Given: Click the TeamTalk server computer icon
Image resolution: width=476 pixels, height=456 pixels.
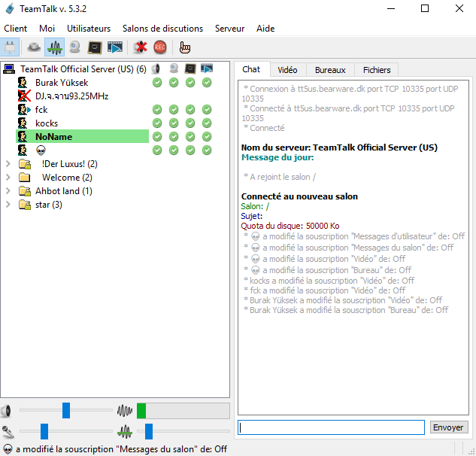Looking at the screenshot, I should point(9,69).
